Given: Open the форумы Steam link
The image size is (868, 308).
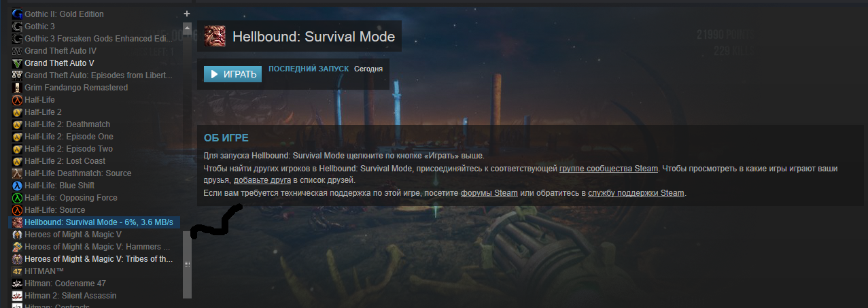Looking at the screenshot, I should [489, 193].
